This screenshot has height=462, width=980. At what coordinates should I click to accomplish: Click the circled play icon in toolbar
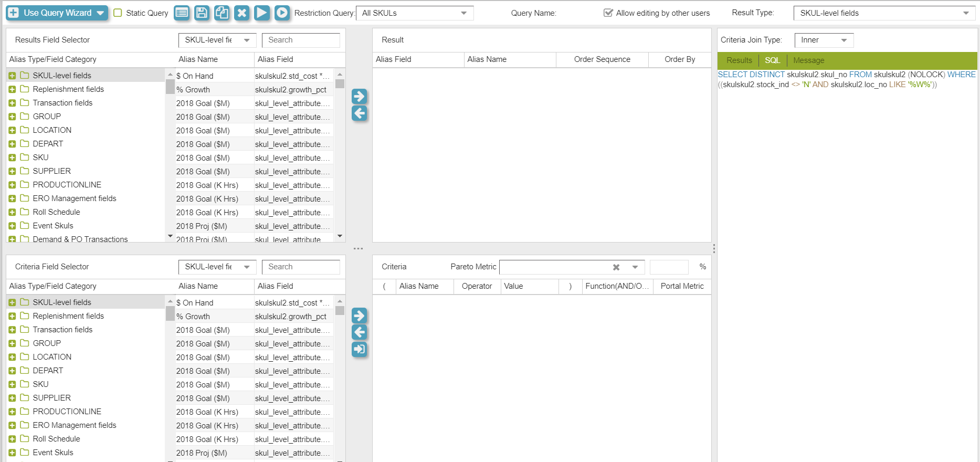282,13
